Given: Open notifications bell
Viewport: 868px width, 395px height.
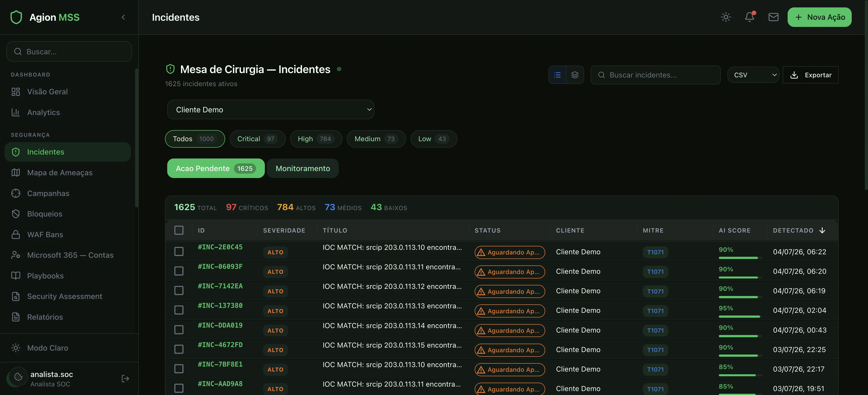Looking at the screenshot, I should [x=749, y=17].
